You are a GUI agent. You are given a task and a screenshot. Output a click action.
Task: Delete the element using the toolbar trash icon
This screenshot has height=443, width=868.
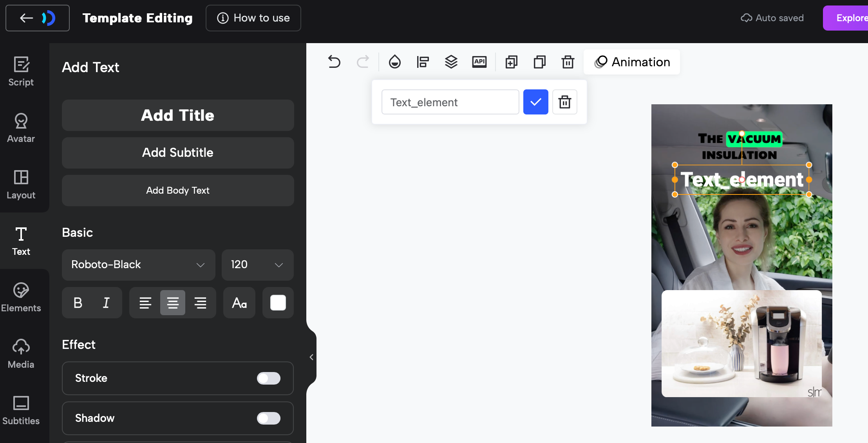click(x=568, y=62)
